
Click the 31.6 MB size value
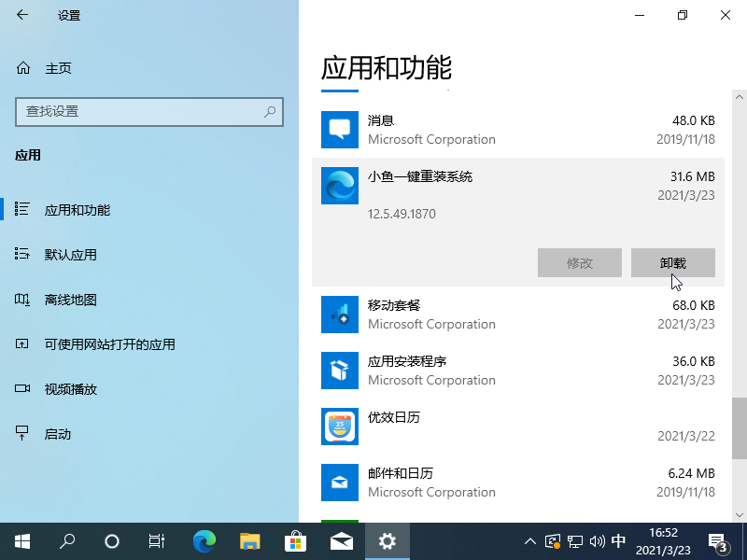[692, 176]
